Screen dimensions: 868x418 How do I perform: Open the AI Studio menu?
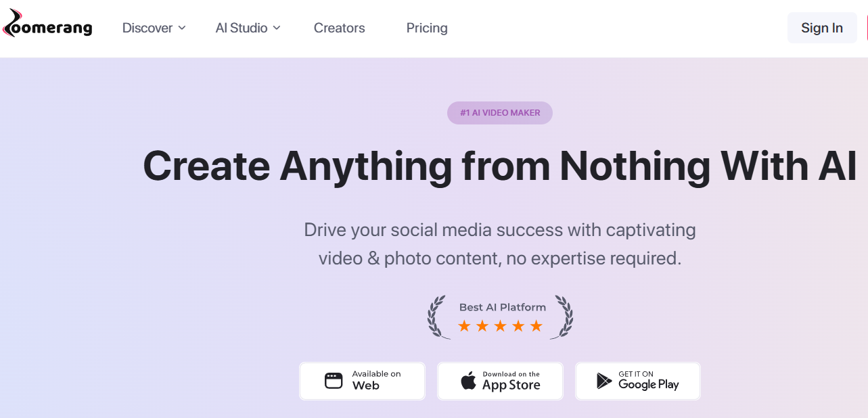pos(248,28)
